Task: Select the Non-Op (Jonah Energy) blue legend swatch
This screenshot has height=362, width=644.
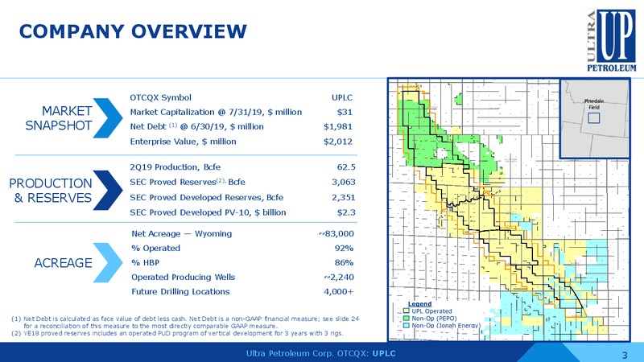Action: coord(407,325)
